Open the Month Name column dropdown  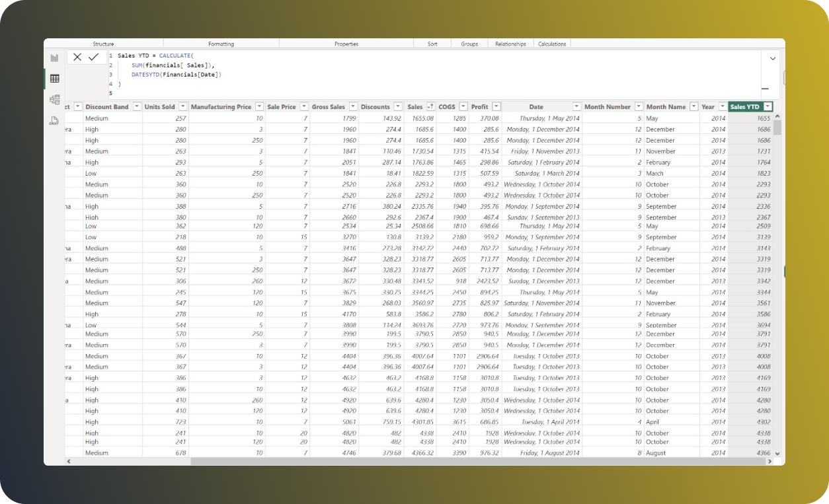(693, 106)
